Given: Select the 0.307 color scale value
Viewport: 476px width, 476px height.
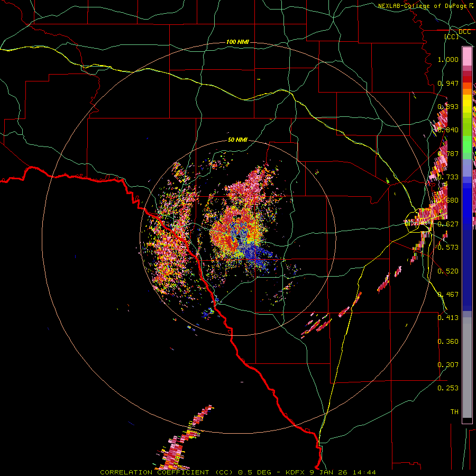Looking at the screenshot, I should click(x=448, y=365).
